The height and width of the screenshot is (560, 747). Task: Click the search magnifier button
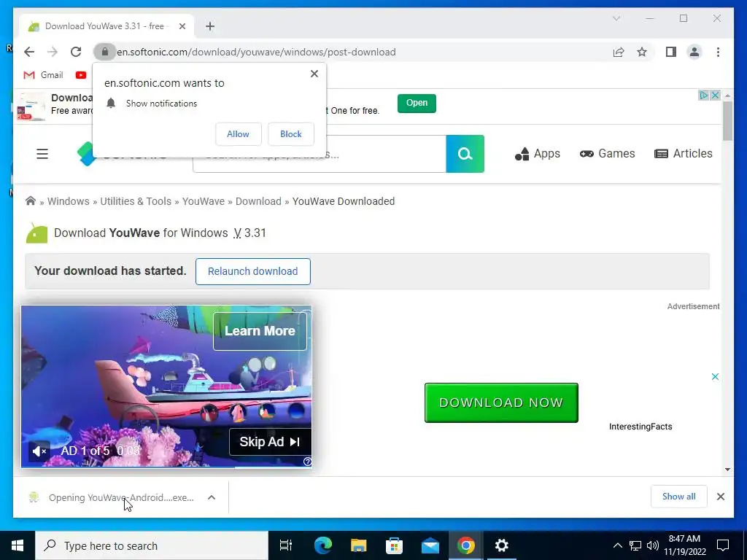pos(465,154)
